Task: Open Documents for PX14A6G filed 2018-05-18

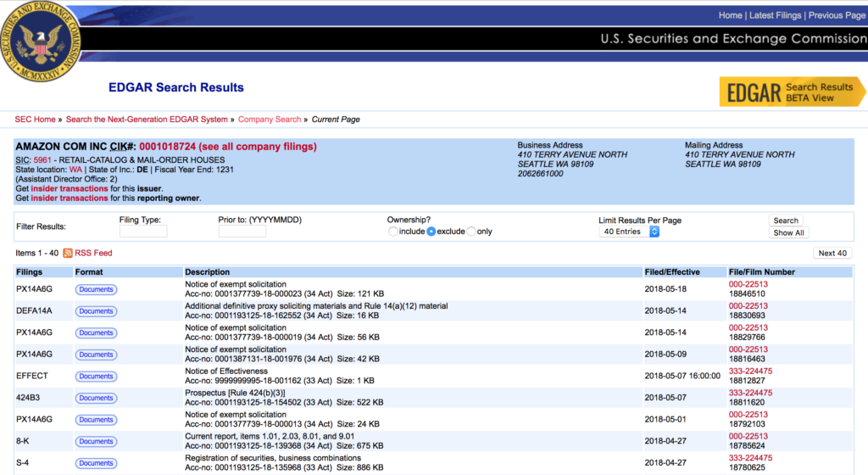Action: pos(96,289)
